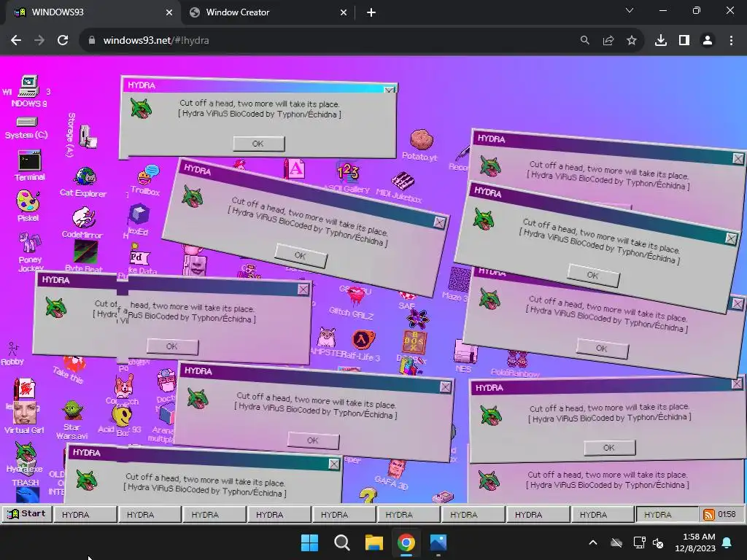747x560 pixels.
Task: Bookmark this page with the star icon
Action: (x=632, y=41)
